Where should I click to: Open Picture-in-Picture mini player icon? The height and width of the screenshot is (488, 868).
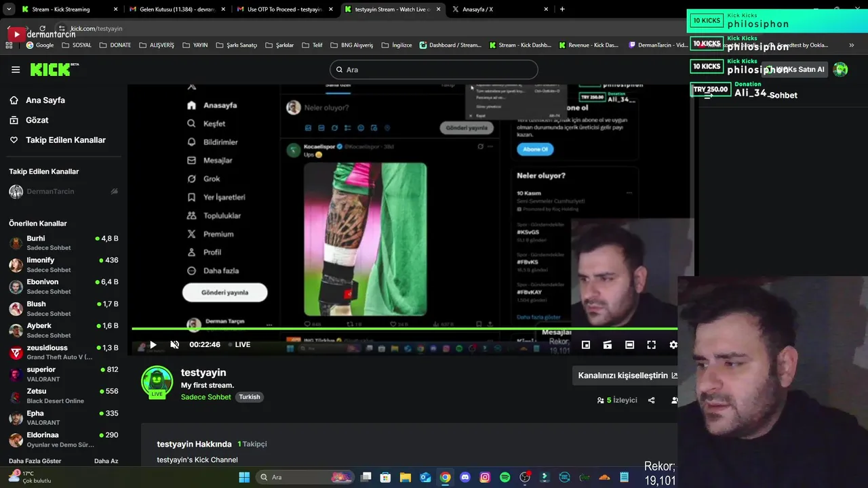click(586, 345)
